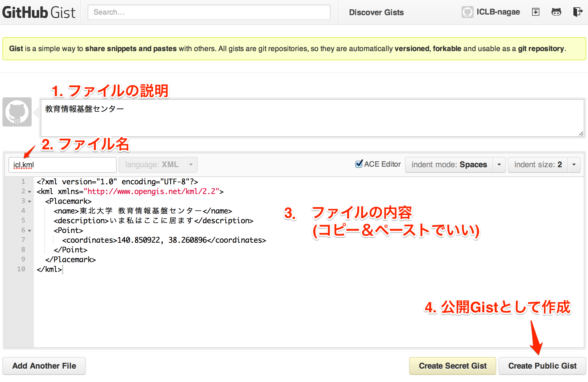Click the coordinates text on line 7
Viewport: 588px width, 382px height.
(x=164, y=240)
